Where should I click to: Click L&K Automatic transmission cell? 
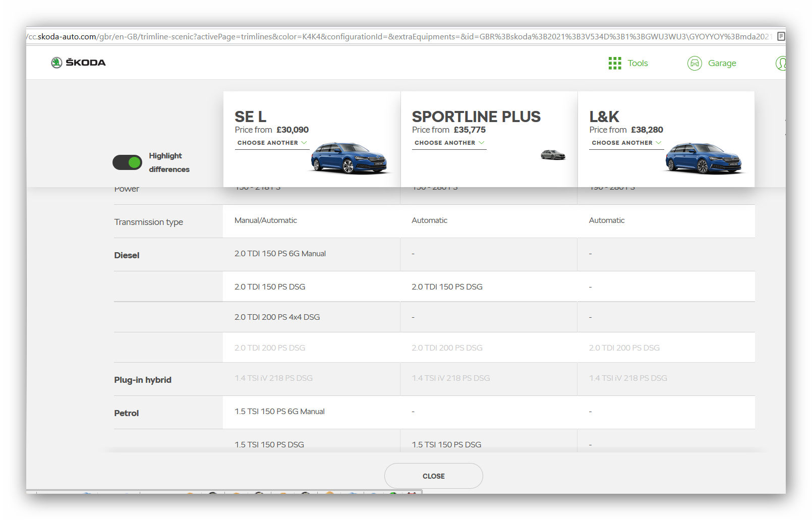click(x=607, y=220)
